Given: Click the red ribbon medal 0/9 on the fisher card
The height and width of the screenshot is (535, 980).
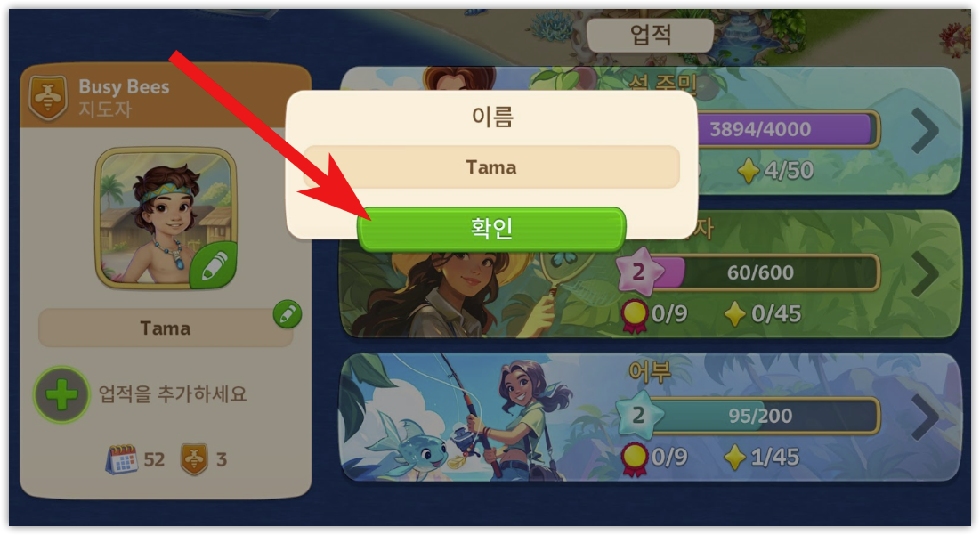Looking at the screenshot, I should point(634,458).
